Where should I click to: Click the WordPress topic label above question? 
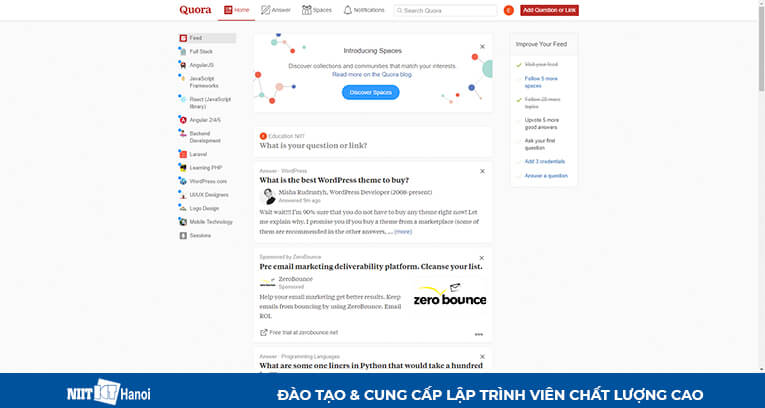click(x=294, y=171)
